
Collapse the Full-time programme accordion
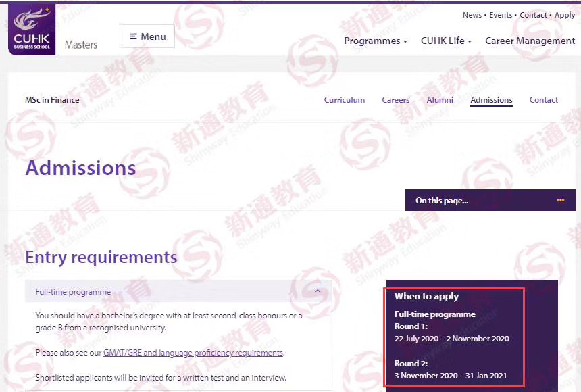pos(178,291)
